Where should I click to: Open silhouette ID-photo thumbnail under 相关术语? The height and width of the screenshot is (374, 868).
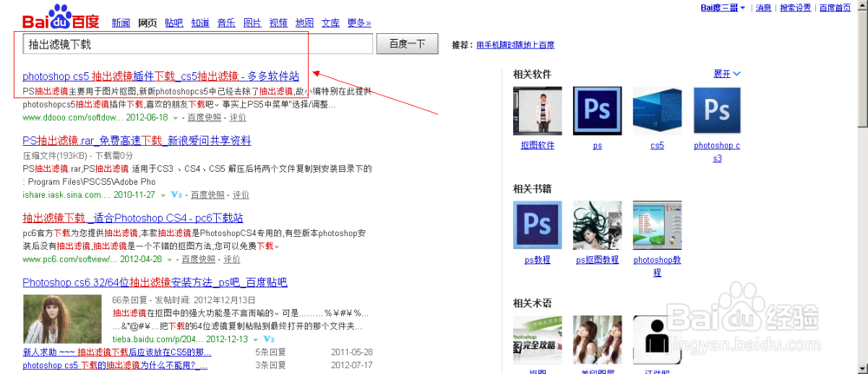point(656,339)
